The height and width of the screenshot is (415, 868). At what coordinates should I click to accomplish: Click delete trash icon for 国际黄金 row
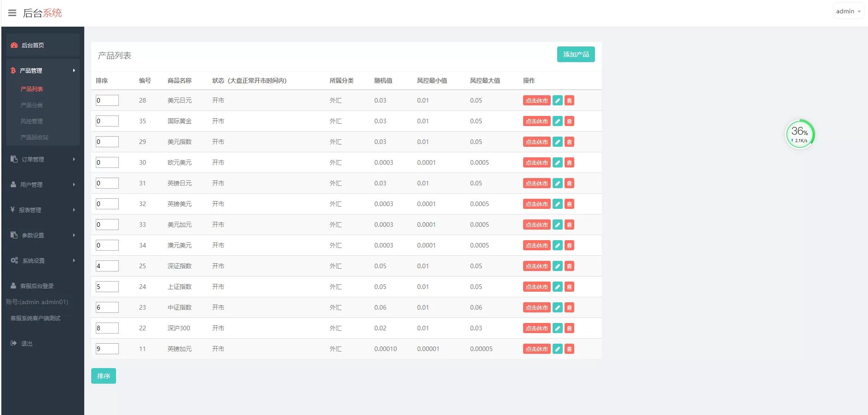(569, 121)
